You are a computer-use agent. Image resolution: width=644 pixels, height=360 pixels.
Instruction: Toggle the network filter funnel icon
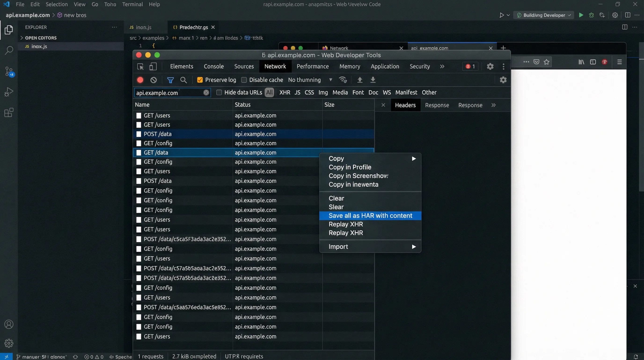170,80
